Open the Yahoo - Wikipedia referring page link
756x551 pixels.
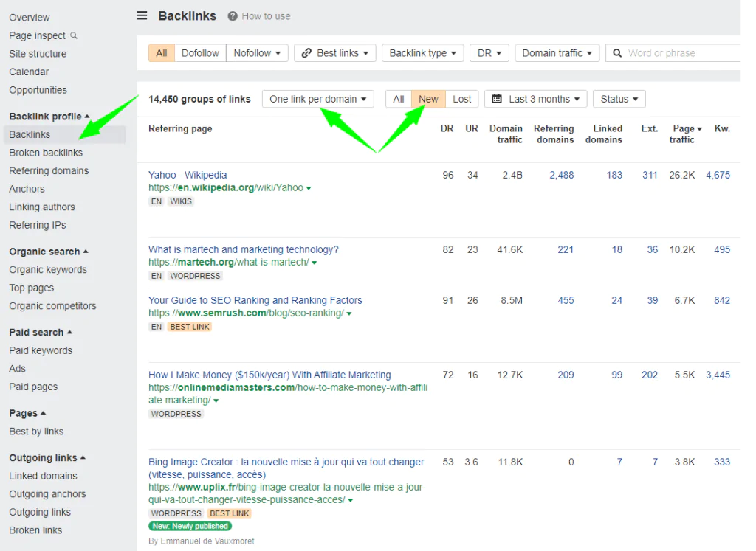[188, 175]
